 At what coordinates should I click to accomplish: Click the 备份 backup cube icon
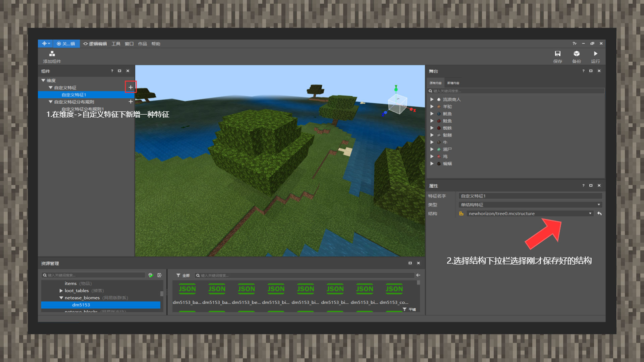577,54
